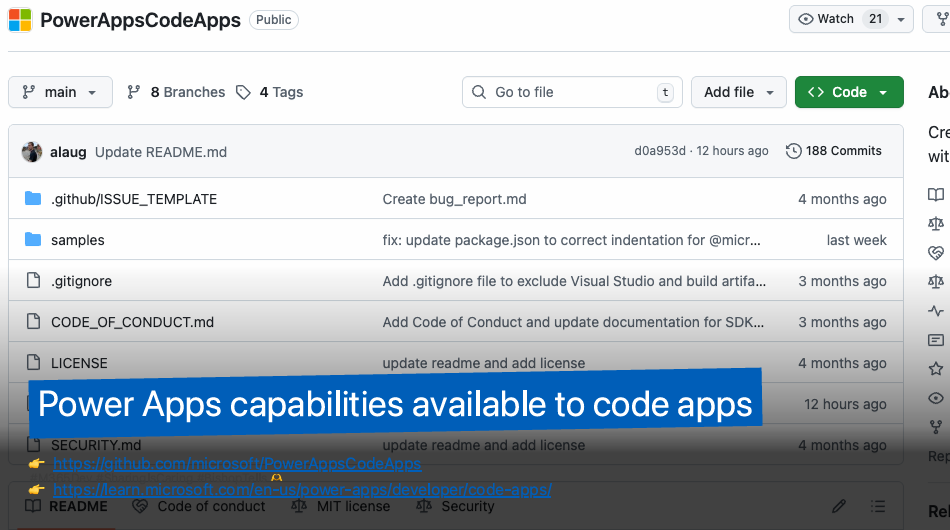Image resolution: width=950 pixels, height=530 pixels.
Task: Click the sidebar forks icon
Action: [936, 427]
